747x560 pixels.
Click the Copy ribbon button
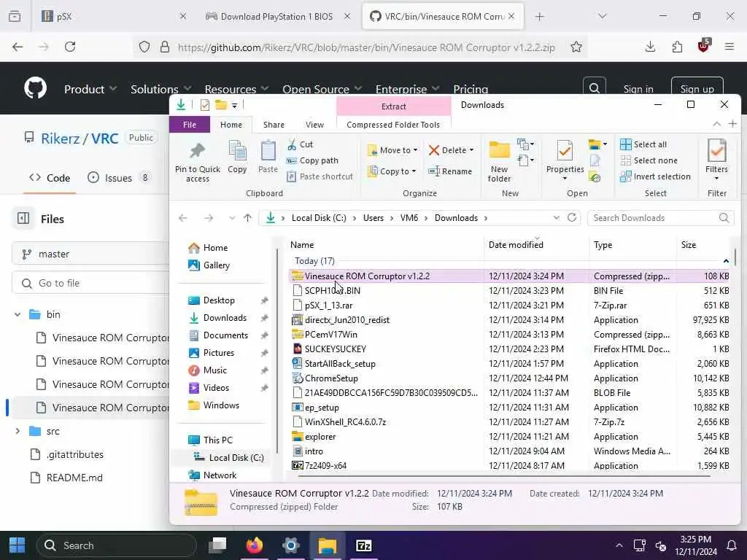[x=237, y=157]
